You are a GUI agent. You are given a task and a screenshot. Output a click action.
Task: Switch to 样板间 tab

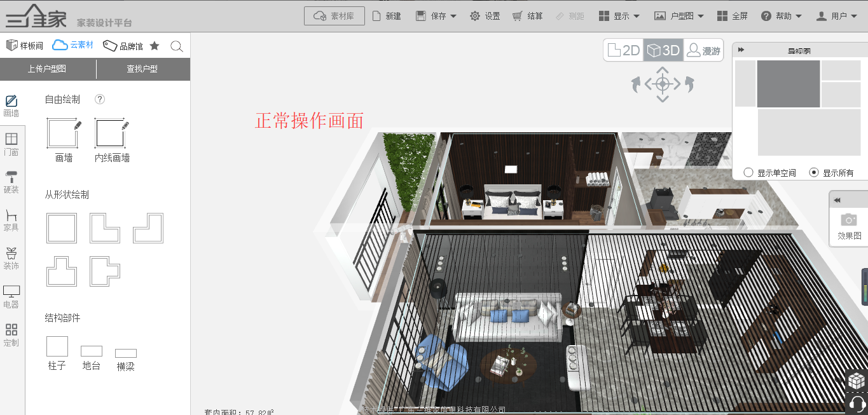coord(25,45)
